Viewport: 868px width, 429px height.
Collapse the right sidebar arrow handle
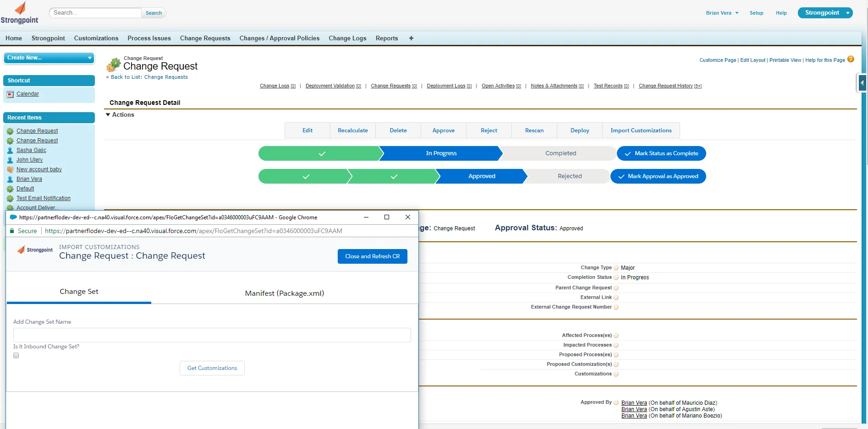[862, 83]
